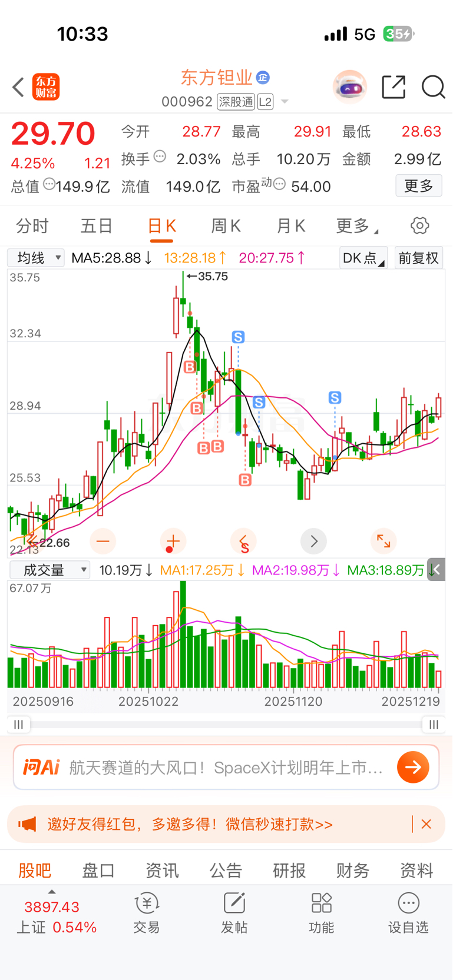The width and height of the screenshot is (453, 980).
Task: Open the 公告 tab
Action: coord(226,870)
